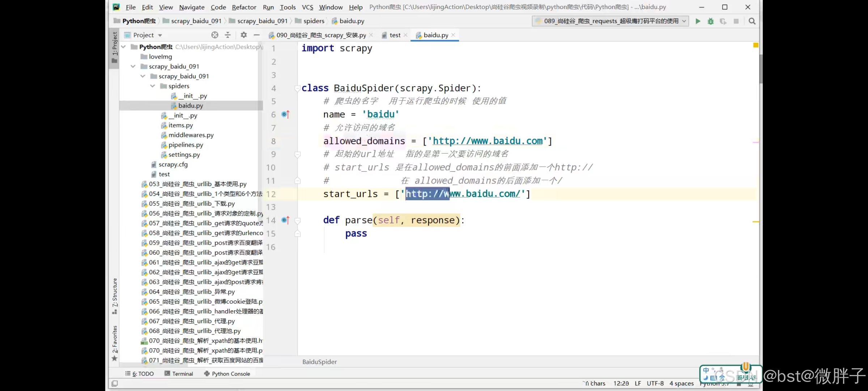Open the Window menu

[331, 7]
